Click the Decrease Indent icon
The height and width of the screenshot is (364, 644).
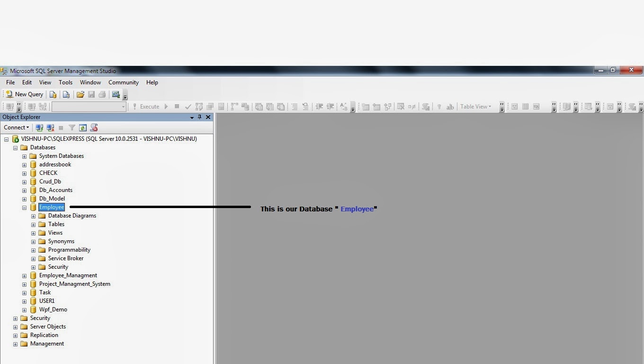click(x=319, y=107)
